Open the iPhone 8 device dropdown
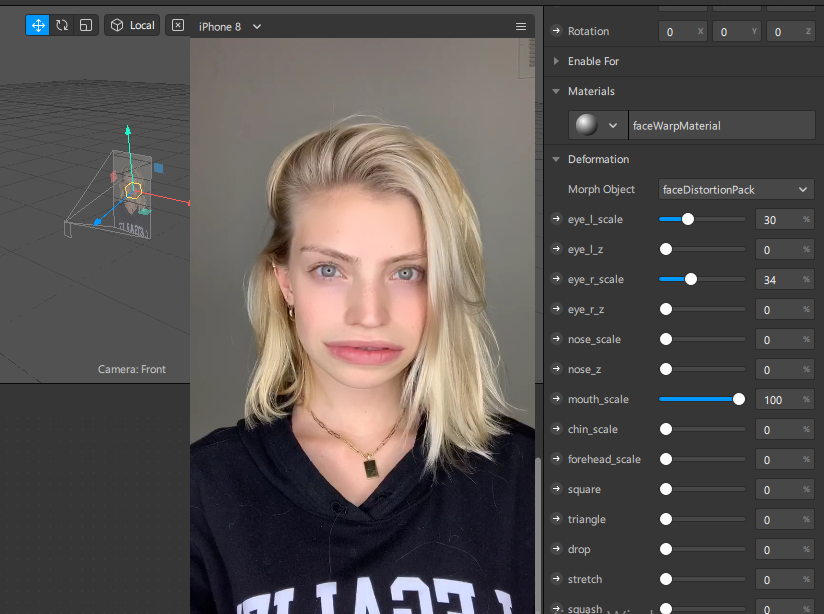Image resolution: width=824 pixels, height=614 pixels. tap(230, 27)
